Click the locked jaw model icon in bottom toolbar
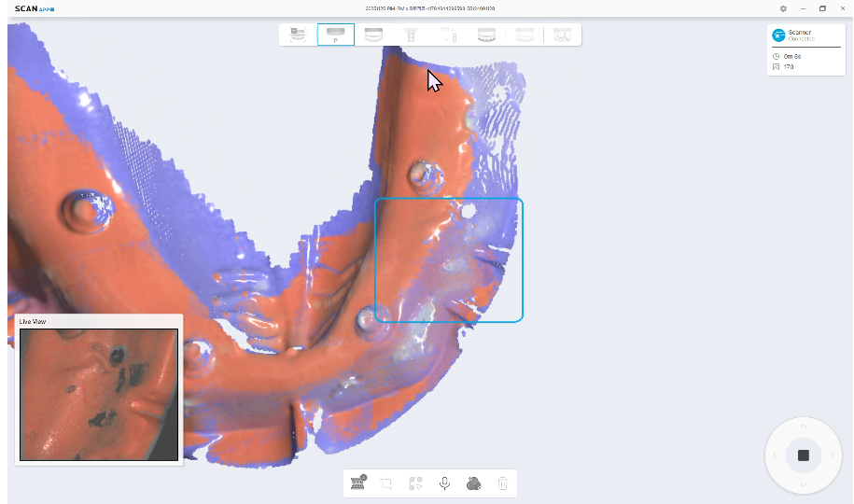 point(357,483)
